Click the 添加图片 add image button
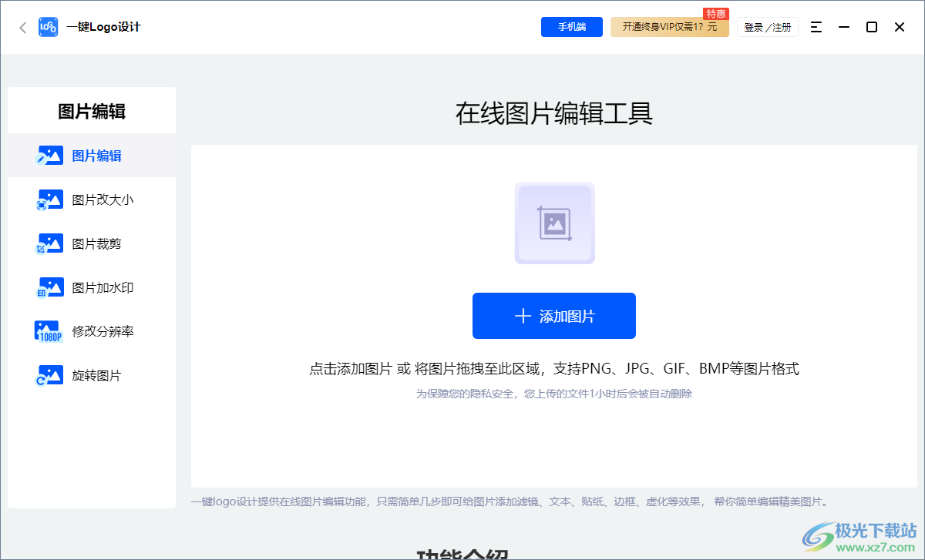Image resolution: width=925 pixels, height=560 pixels. (553, 315)
